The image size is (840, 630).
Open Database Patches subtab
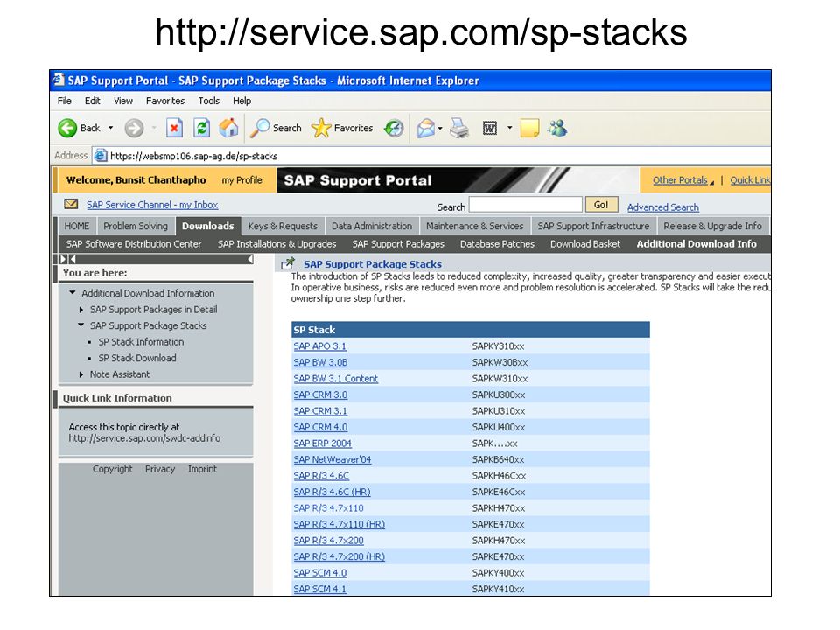[x=497, y=244]
